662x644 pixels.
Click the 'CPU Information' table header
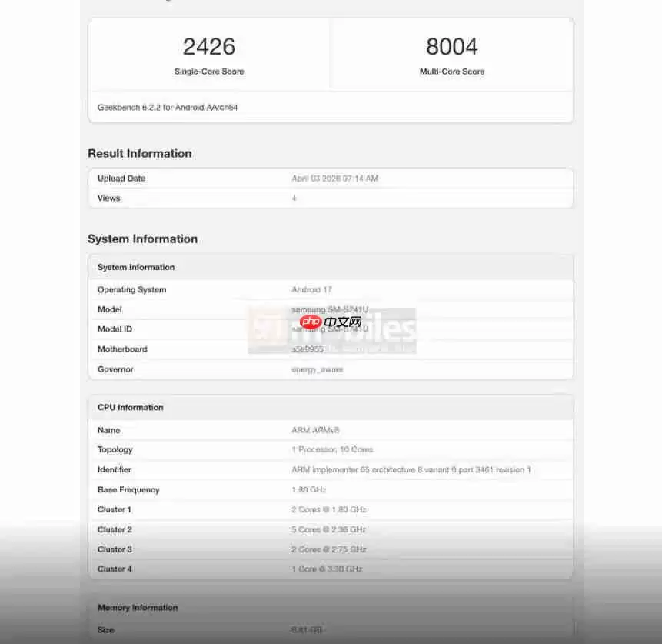tap(331, 407)
